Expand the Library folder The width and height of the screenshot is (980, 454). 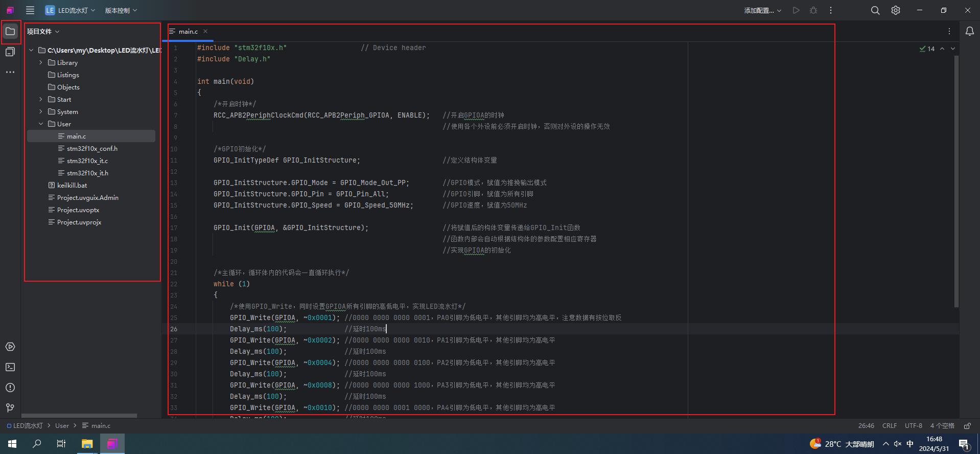click(41, 63)
